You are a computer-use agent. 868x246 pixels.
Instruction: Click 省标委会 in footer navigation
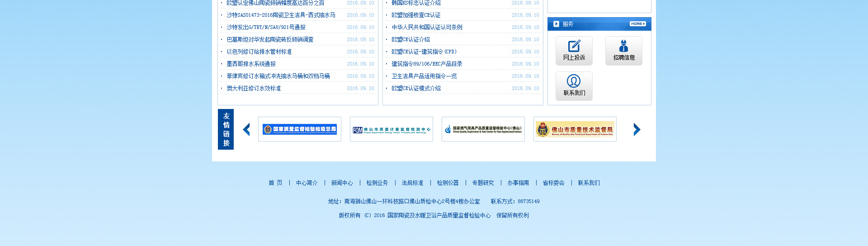pos(553,183)
